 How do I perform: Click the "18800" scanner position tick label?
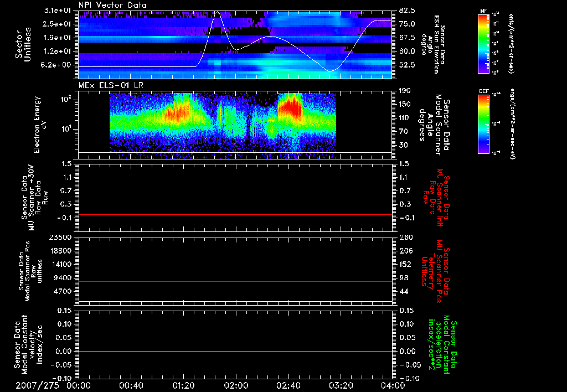pyautogui.click(x=60, y=251)
